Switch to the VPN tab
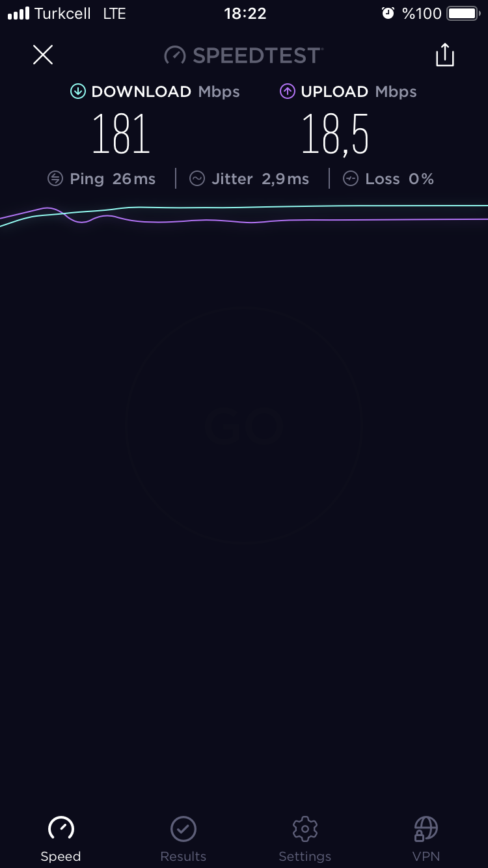Viewport: 488px width, 868px height. [426, 839]
